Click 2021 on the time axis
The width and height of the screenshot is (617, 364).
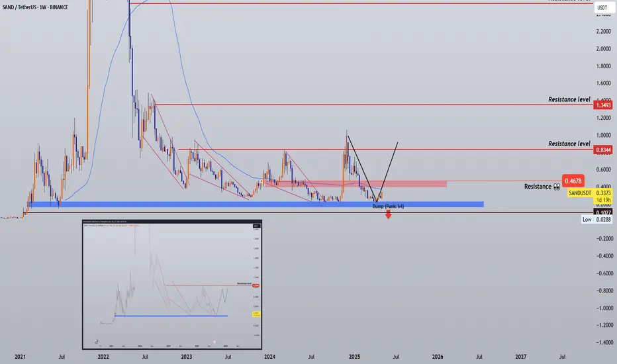[20, 357]
